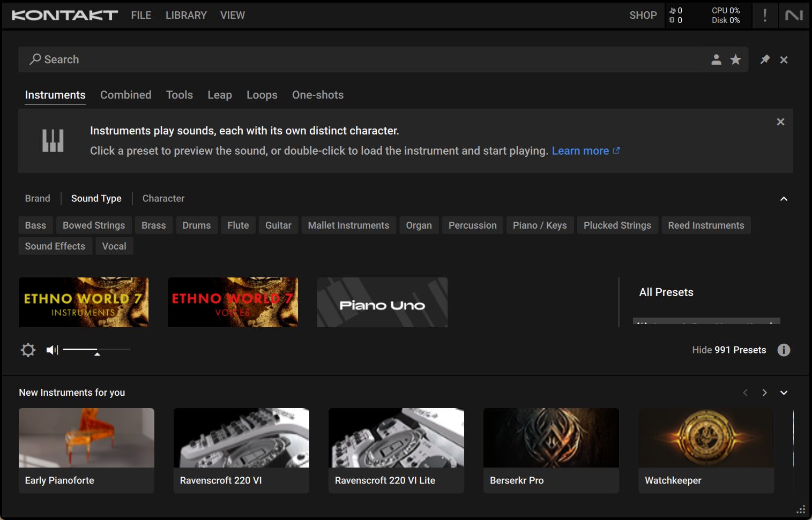Switch to the Leap tab
The height and width of the screenshot is (520, 812).
[220, 95]
